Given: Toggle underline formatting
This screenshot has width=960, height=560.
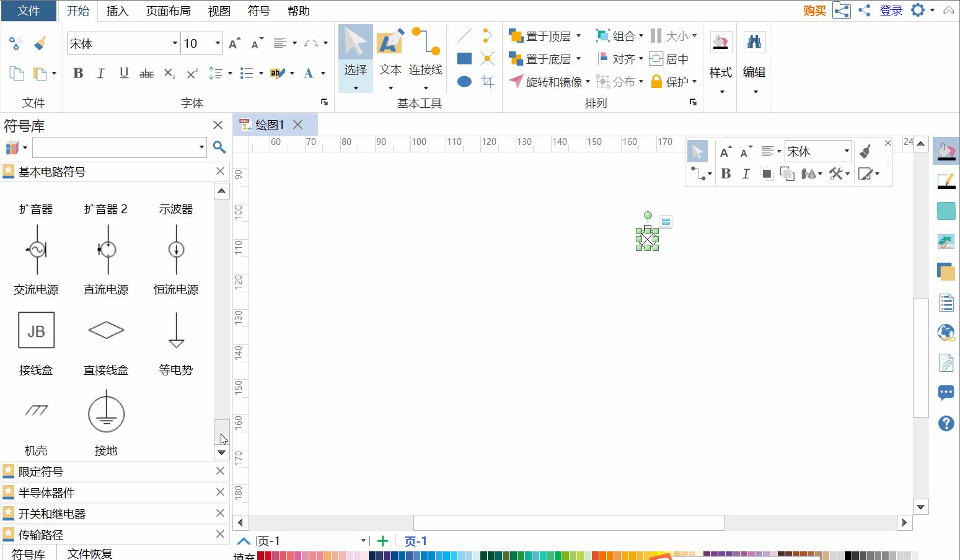Looking at the screenshot, I should coord(123,73).
